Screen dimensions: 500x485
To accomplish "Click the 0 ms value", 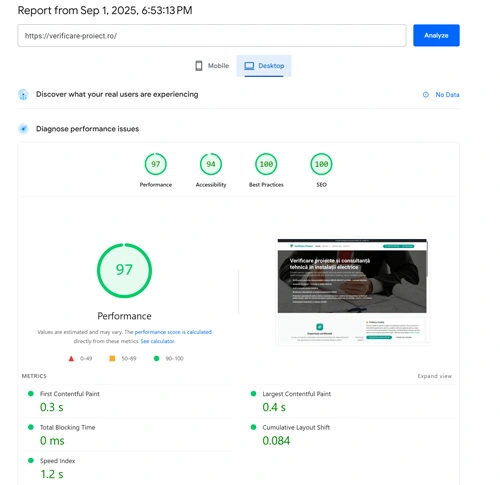I will (x=52, y=441).
